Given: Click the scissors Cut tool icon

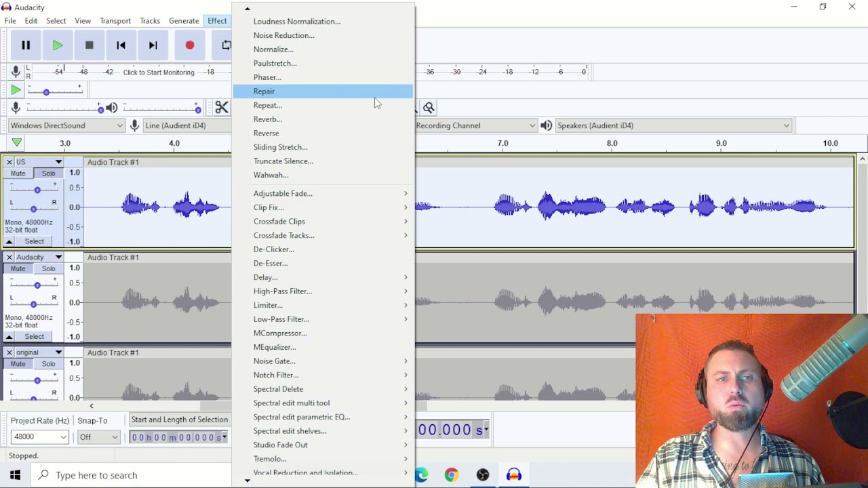Looking at the screenshot, I should coord(222,108).
